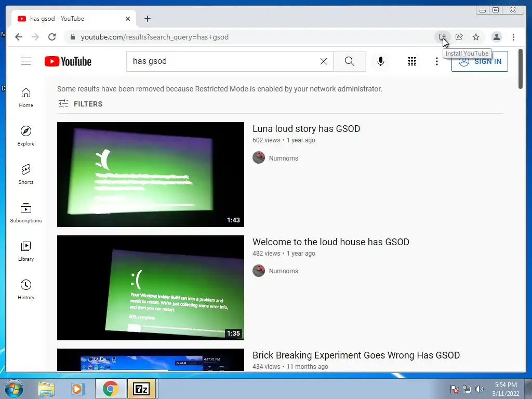This screenshot has width=532, height=399.
Task: Clear the search query with the X
Action: pos(324,61)
